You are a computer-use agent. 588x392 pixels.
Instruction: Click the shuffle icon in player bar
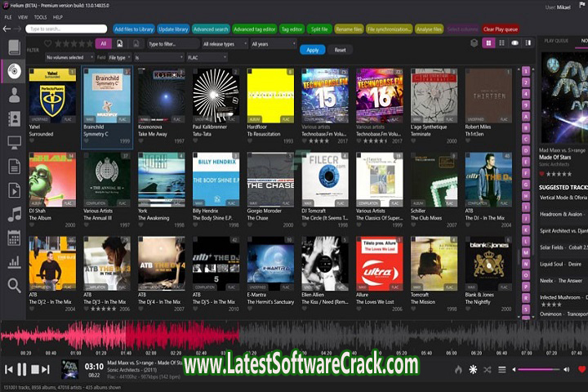(x=488, y=370)
